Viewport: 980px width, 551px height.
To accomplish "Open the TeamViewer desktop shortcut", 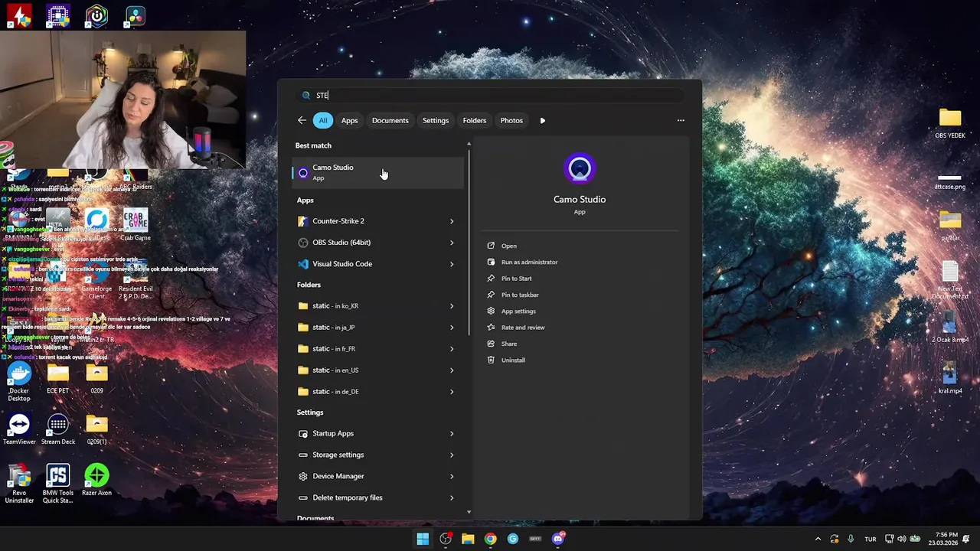I will click(19, 429).
